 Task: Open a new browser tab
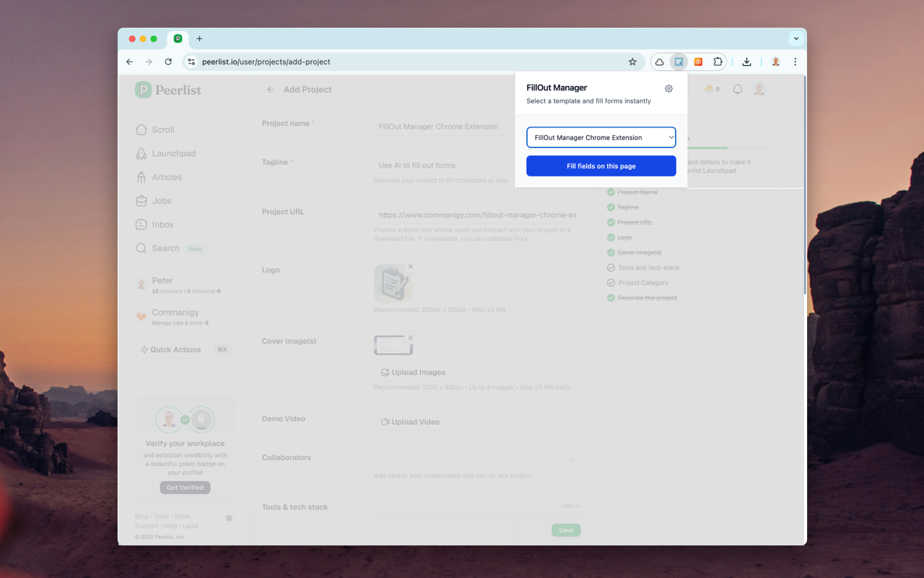tap(199, 39)
